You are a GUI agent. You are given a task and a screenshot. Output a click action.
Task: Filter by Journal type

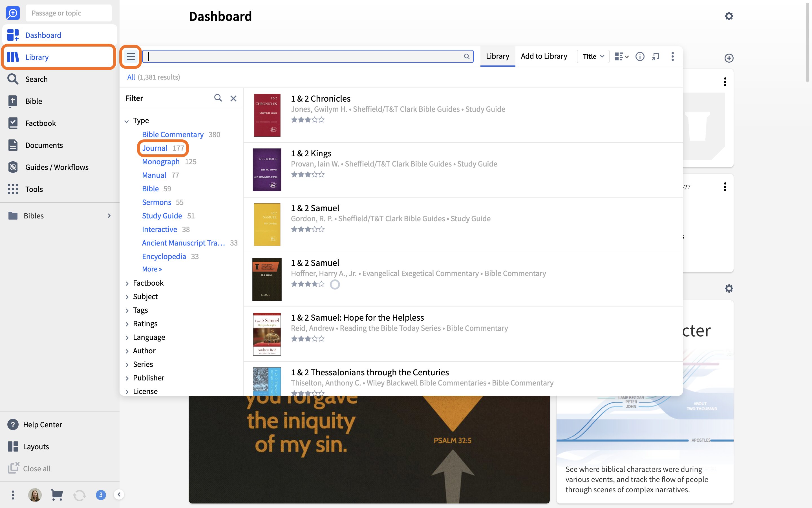(x=154, y=148)
